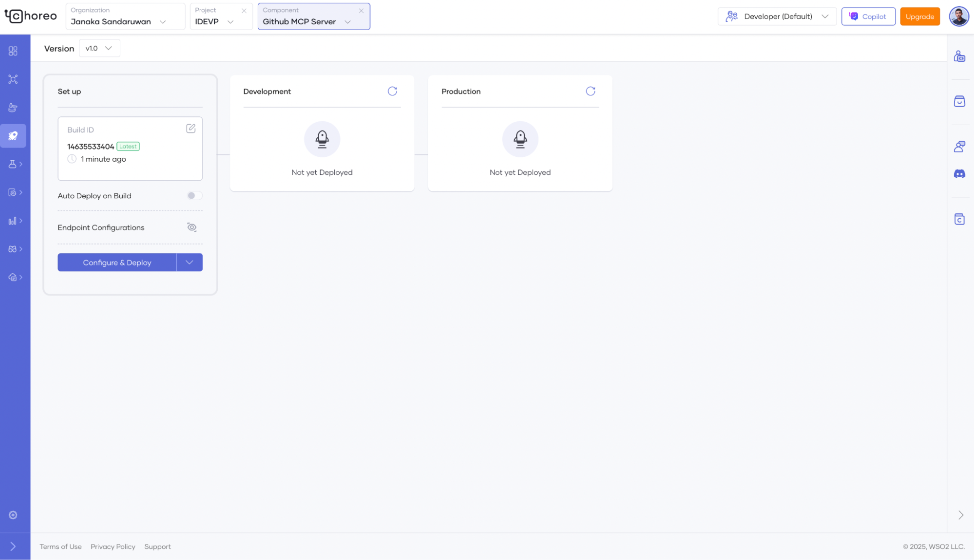Open Copilot from the top bar

[x=868, y=17]
